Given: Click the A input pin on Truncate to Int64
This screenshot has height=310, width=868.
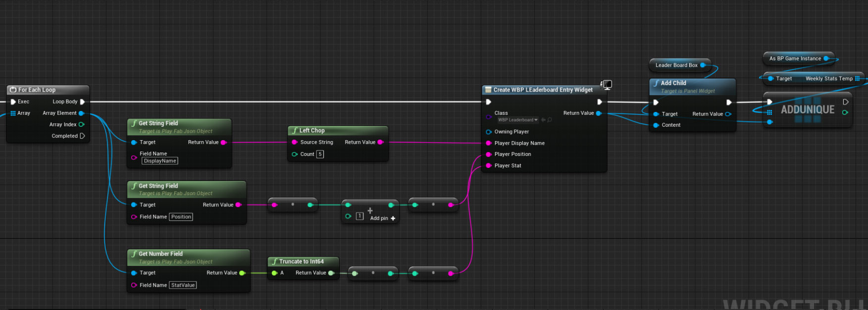Looking at the screenshot, I should coord(274,273).
